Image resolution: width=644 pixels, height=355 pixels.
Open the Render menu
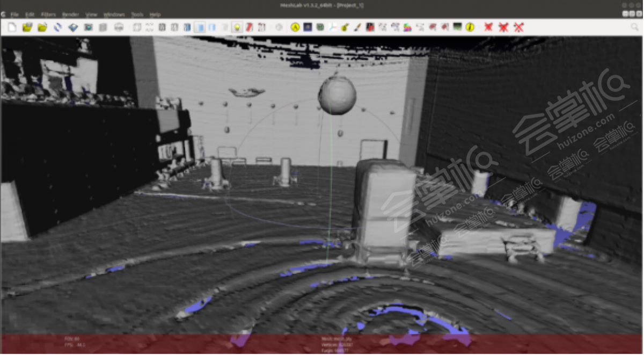pos(70,15)
